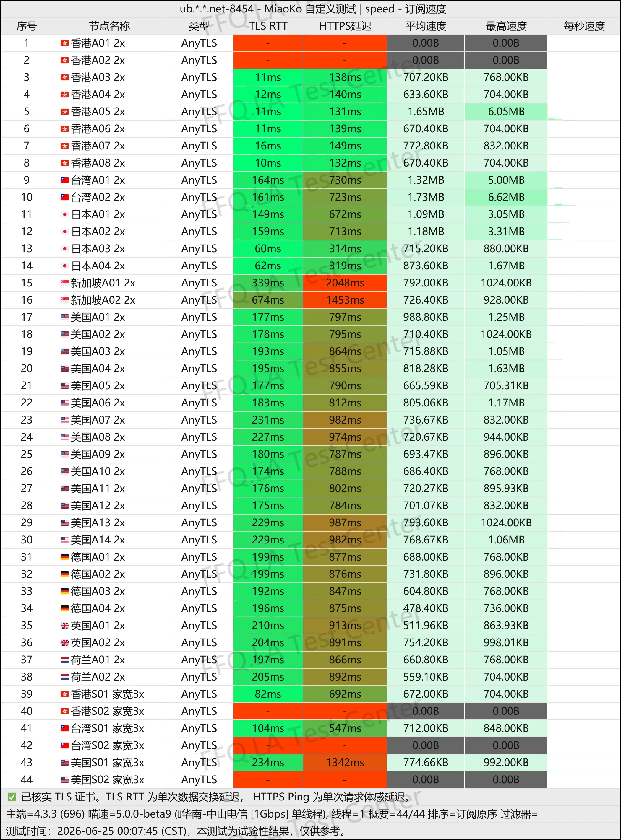Click node name 美国S01 家宽3x
621x840 pixels.
pos(108,763)
